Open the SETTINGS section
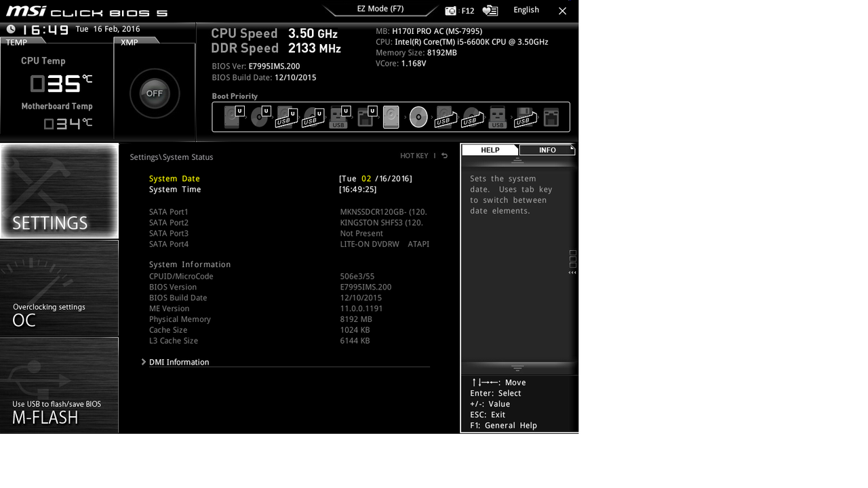Viewport: 868px width, 488px height. point(60,190)
